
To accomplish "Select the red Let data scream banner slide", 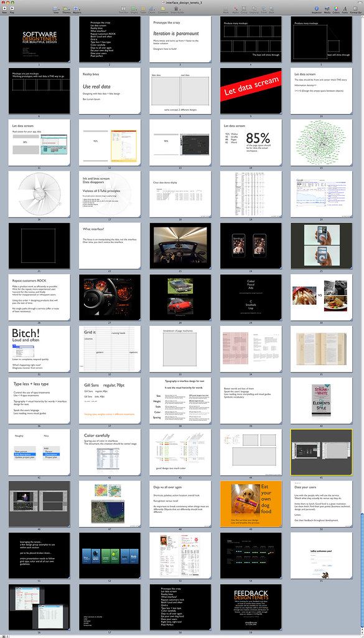I will pyautogui.click(x=251, y=91).
